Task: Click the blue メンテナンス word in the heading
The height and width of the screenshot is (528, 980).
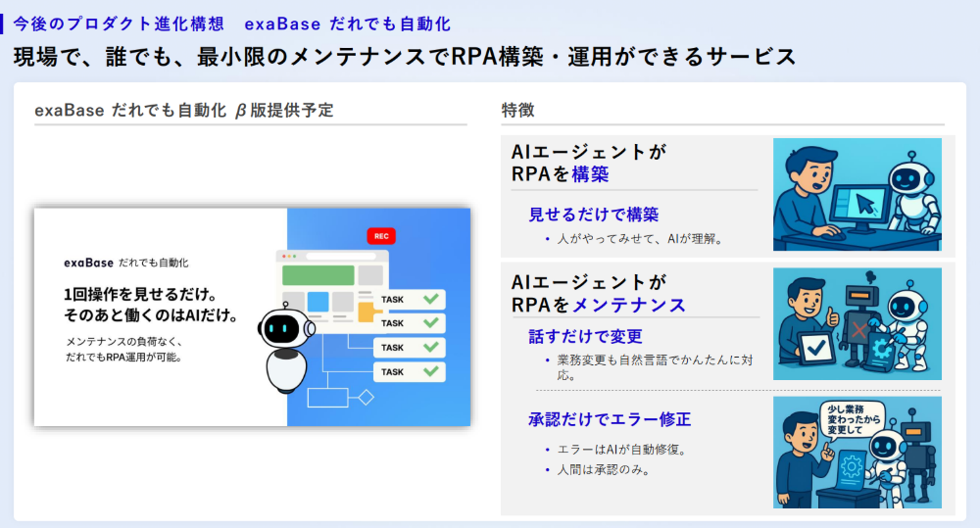Action: (629, 305)
